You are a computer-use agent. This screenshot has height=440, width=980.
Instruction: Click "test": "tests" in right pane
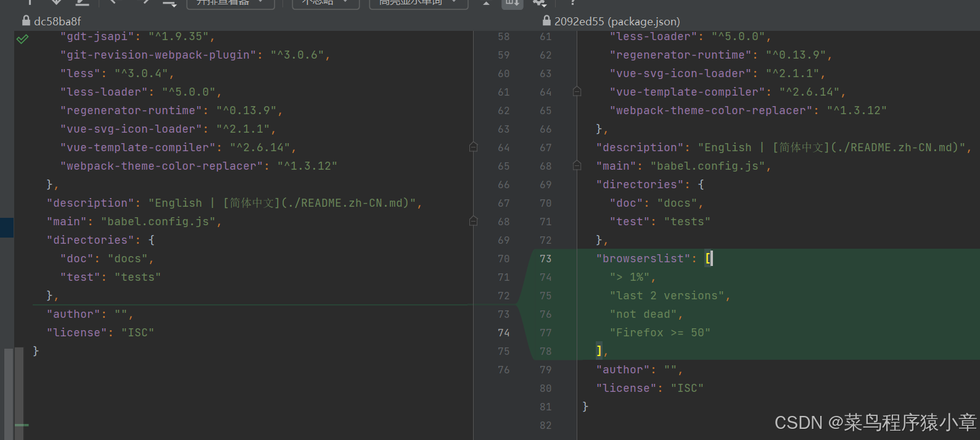point(660,222)
